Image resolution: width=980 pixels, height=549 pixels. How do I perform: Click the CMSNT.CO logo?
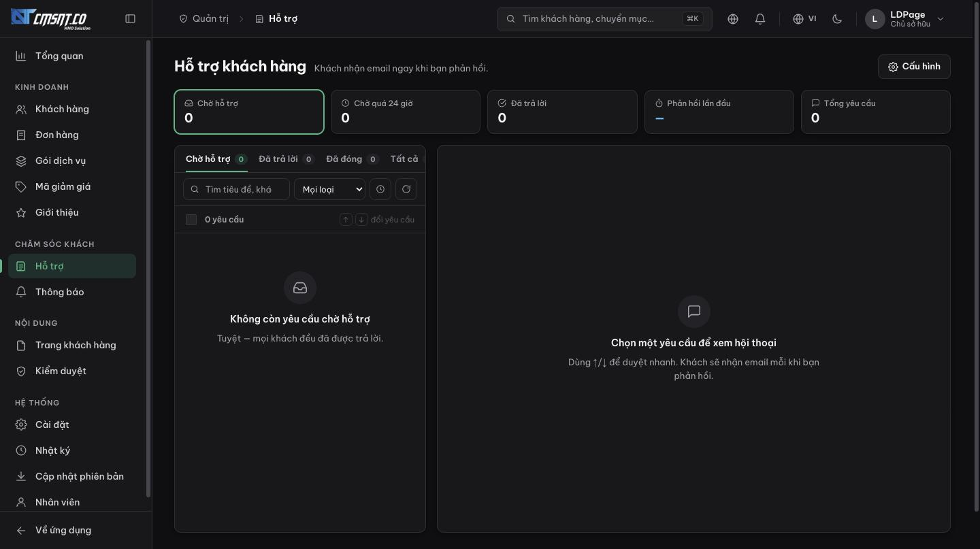tap(50, 18)
